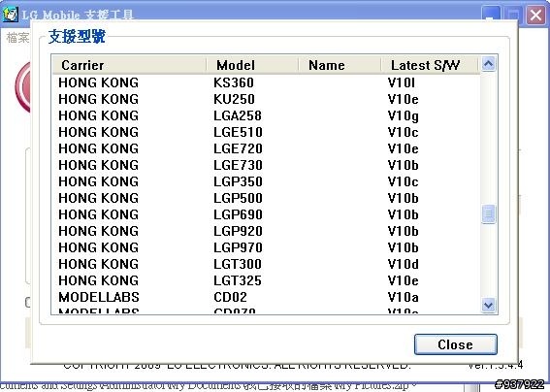The width and height of the screenshot is (550, 392).
Task: Sort by the Name column header
Action: point(340,65)
